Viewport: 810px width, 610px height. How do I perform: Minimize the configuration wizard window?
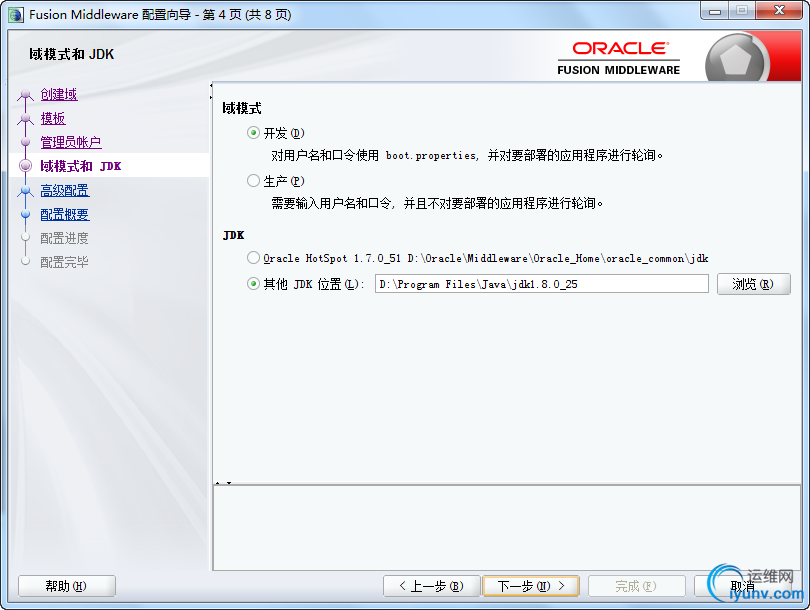point(715,11)
